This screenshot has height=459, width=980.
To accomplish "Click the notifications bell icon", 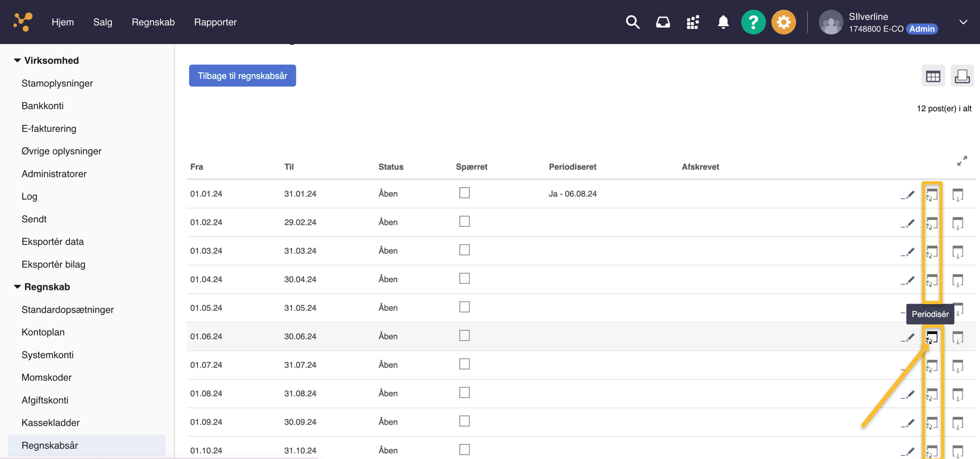I will (723, 22).
